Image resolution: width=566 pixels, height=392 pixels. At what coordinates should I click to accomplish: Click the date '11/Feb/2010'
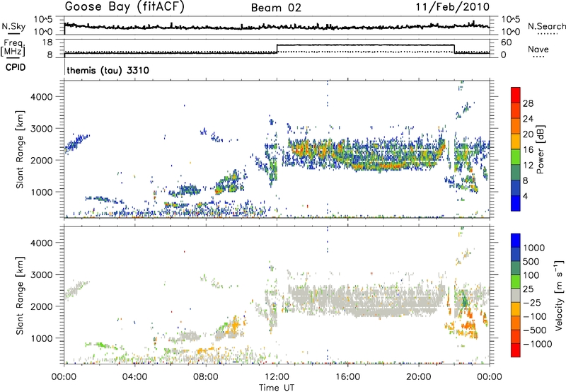453,7
